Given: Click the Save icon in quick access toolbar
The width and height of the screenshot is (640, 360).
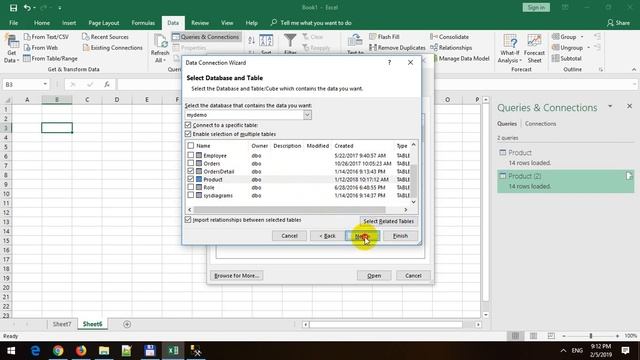Looking at the screenshot, I should coord(13,7).
